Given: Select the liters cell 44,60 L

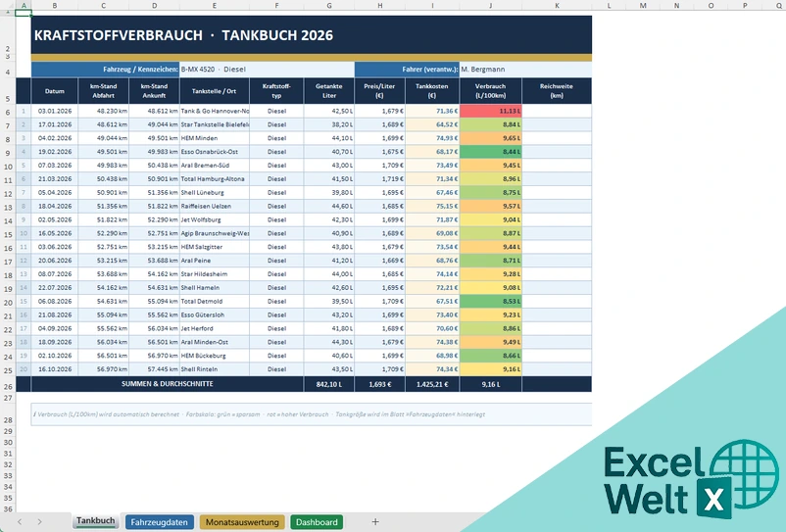Looking at the screenshot, I should point(329,206).
